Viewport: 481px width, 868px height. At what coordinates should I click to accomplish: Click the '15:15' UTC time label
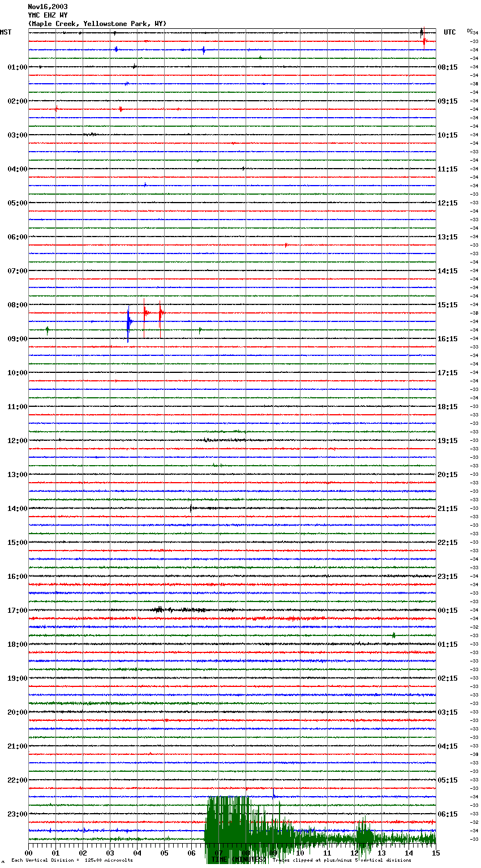(x=448, y=305)
